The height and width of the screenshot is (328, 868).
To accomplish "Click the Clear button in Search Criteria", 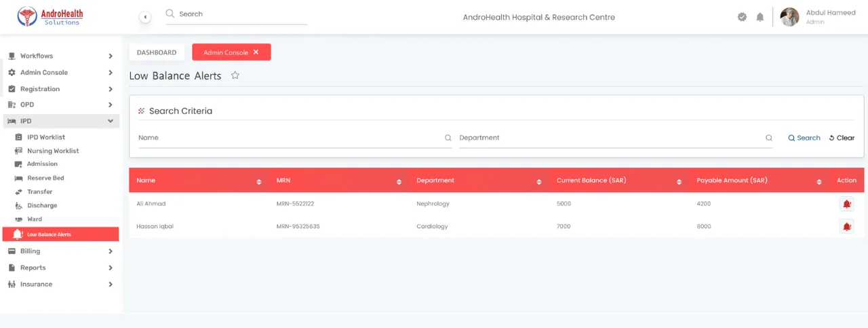I will click(842, 138).
